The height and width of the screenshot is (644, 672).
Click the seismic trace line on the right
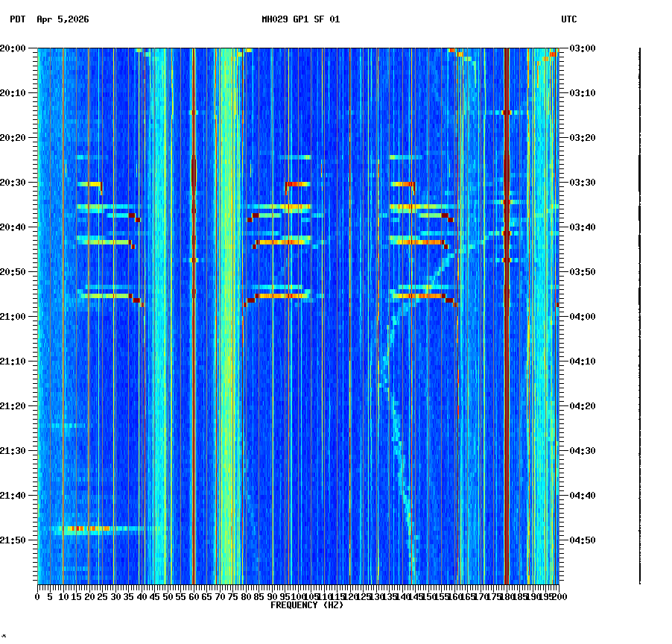(639, 313)
